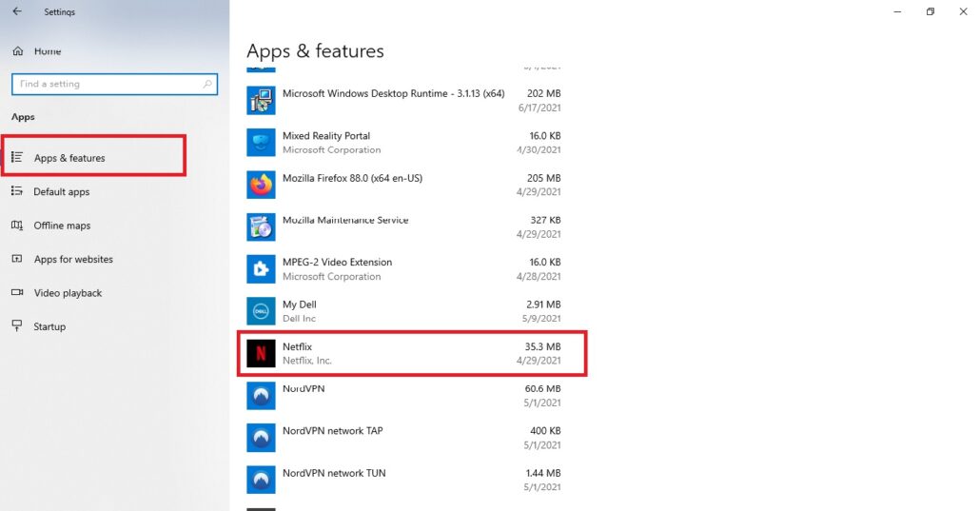Click the Apps & features list icon
980x511 pixels.
coord(17,157)
